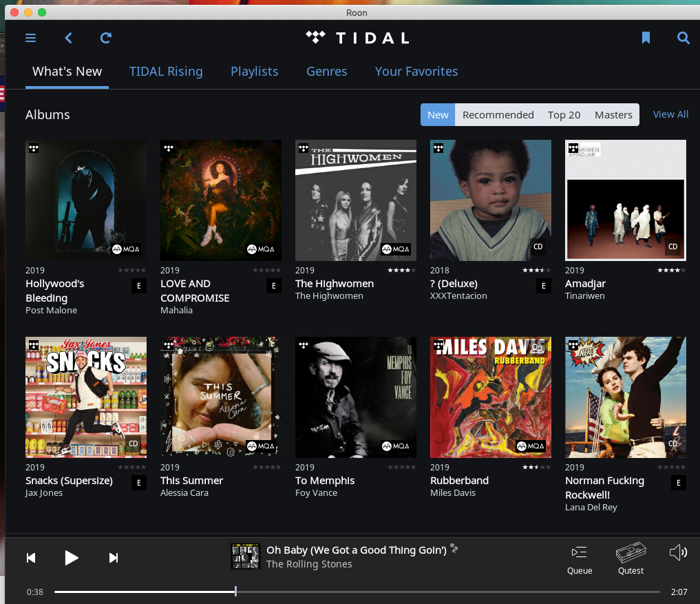The height and width of the screenshot is (604, 700).
Task: Click CD badge on Amadjar cover
Action: click(672, 247)
